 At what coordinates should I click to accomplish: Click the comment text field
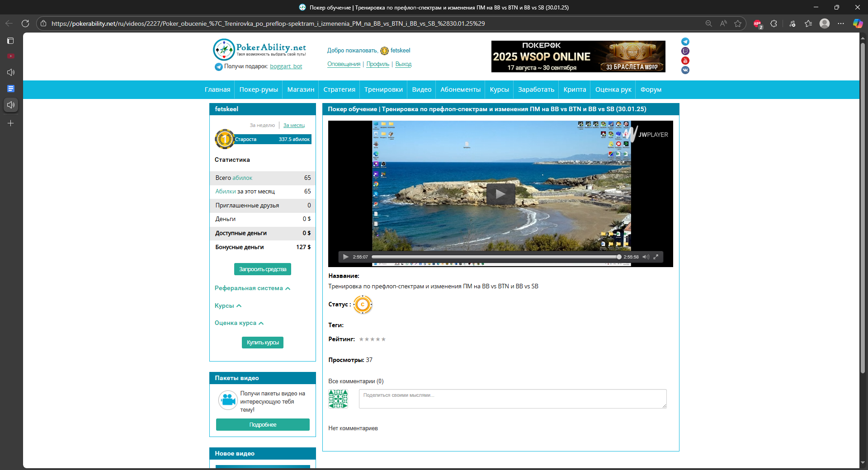[x=513, y=399]
